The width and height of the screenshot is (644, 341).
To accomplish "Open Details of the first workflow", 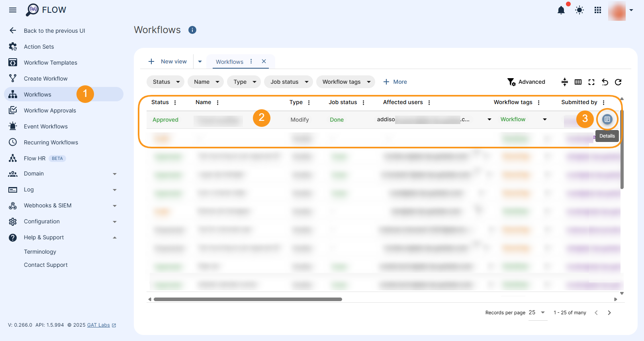I will pos(607,119).
